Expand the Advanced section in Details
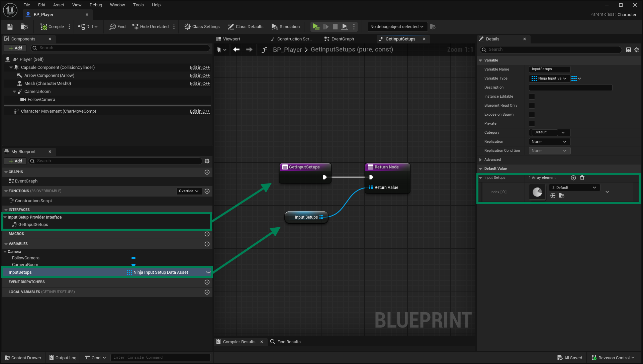Viewport: 643px width, 364px height. coord(481,160)
